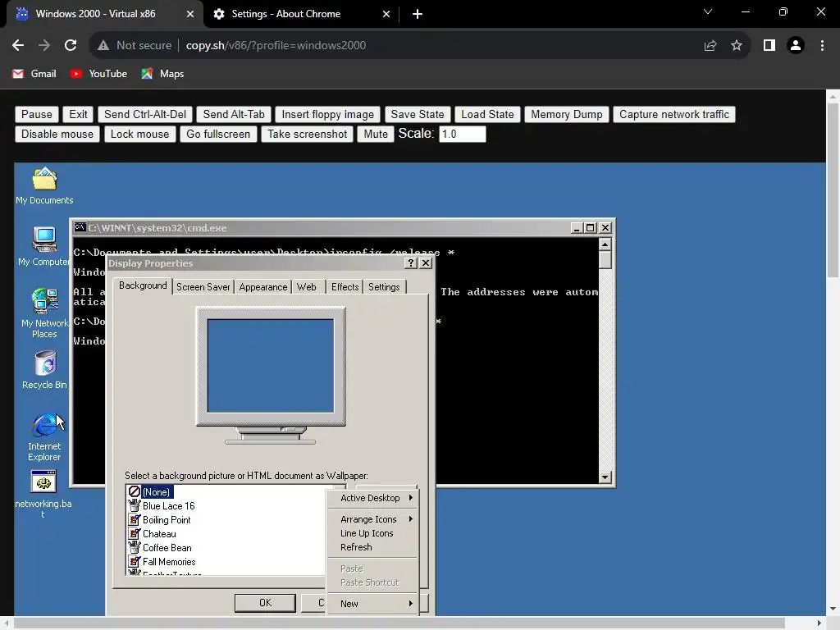Close the Windows 2000 browser tab
840x630 pixels.
click(x=189, y=15)
